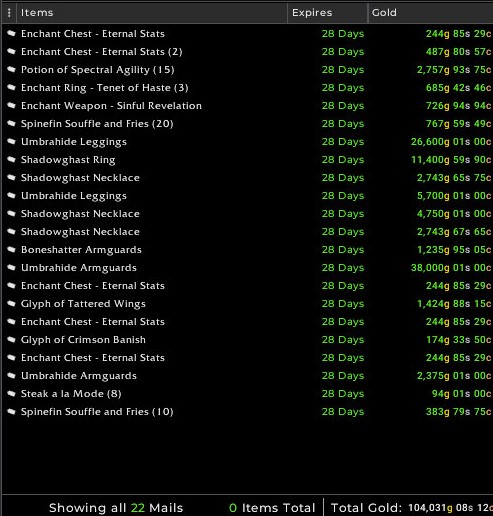Click mail icon beside Steak a la Mode (8)
This screenshot has width=493, height=516.
(11, 393)
